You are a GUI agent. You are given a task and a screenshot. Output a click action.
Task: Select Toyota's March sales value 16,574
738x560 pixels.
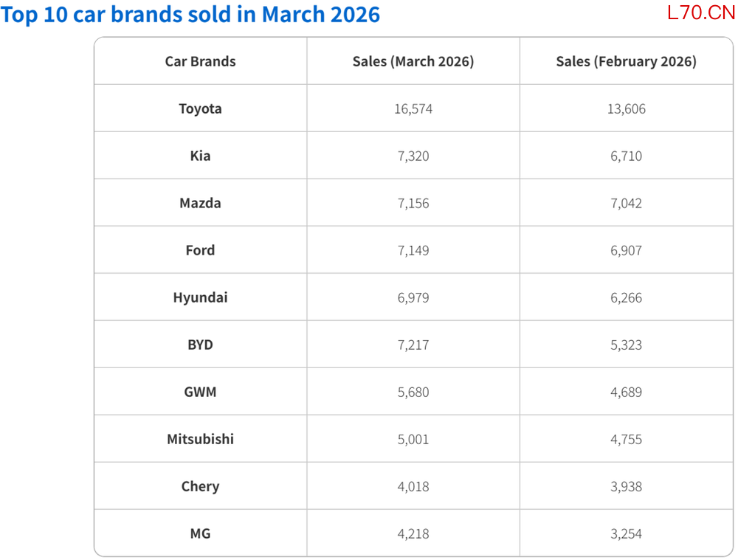(x=413, y=108)
